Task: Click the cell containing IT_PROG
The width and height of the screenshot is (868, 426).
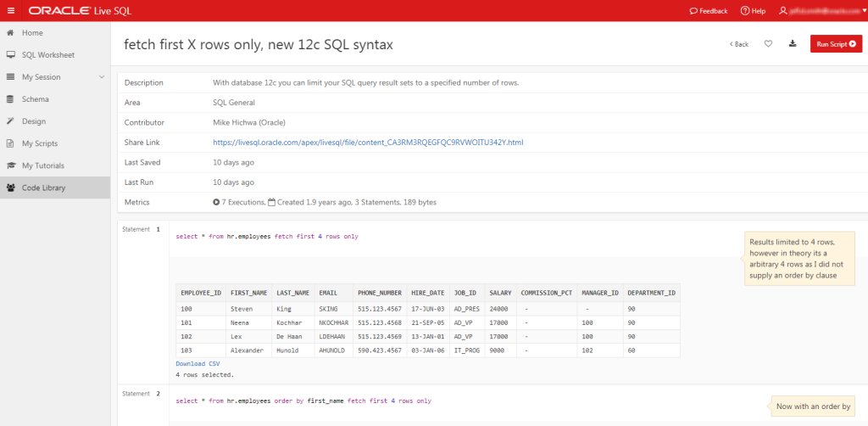Action: [x=467, y=350]
